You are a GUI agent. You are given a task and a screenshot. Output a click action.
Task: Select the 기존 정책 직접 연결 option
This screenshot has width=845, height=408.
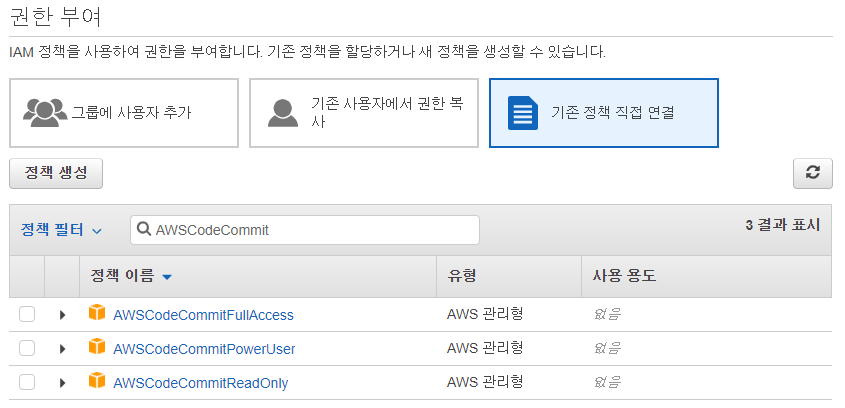[x=604, y=113]
